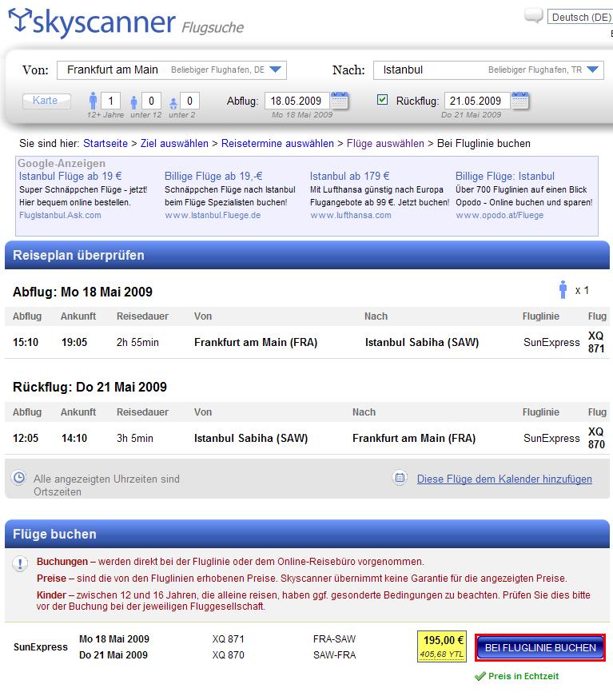This screenshot has width=613, height=700.
Task: Click the calendar icon beside Kalender hinzufügen
Action: [x=400, y=478]
